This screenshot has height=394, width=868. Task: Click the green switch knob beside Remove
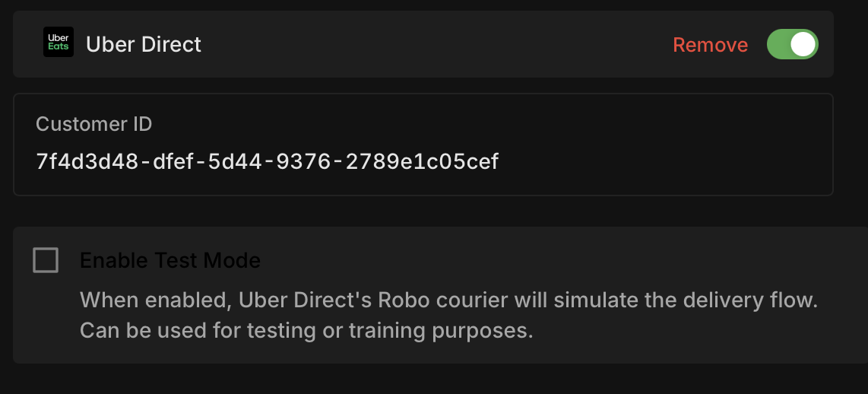pyautogui.click(x=803, y=44)
